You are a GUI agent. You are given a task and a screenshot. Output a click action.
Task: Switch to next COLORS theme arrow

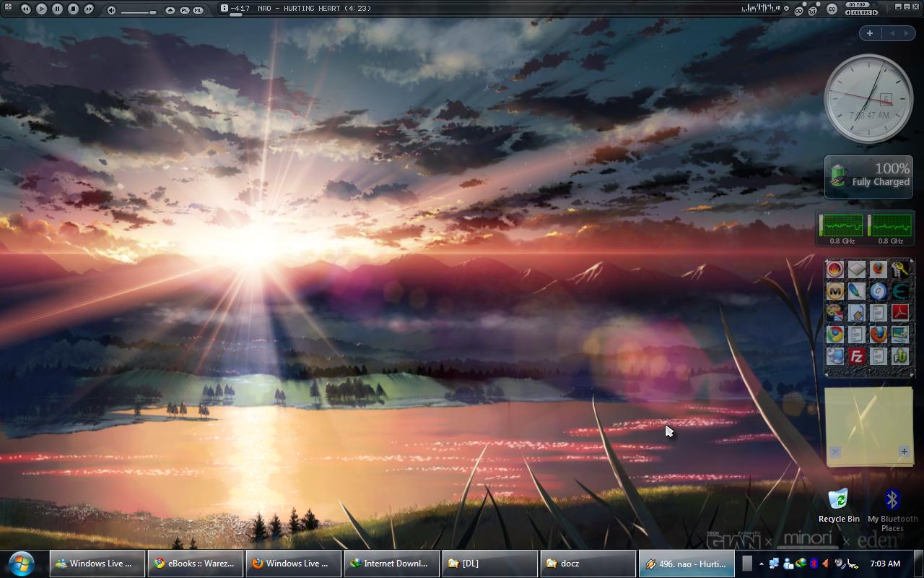[x=876, y=12]
